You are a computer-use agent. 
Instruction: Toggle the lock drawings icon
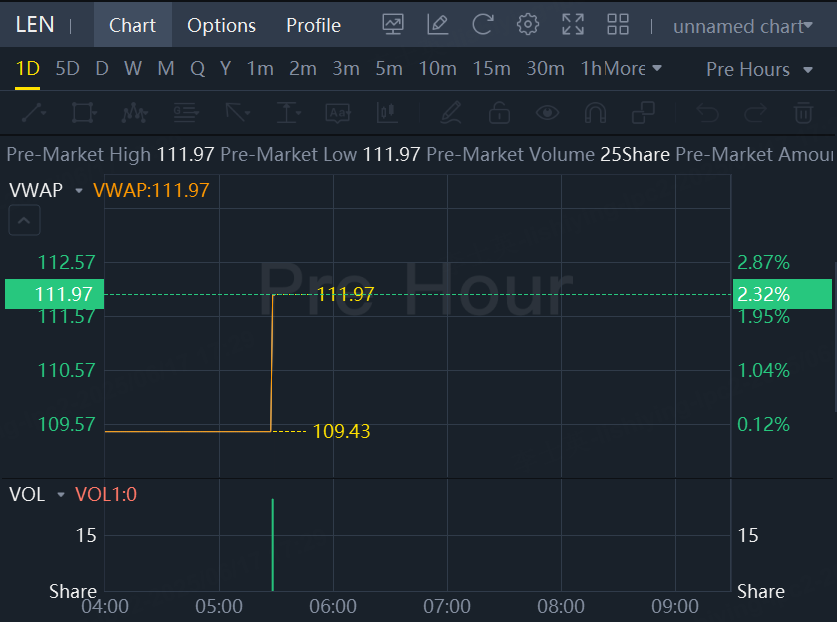click(x=499, y=112)
